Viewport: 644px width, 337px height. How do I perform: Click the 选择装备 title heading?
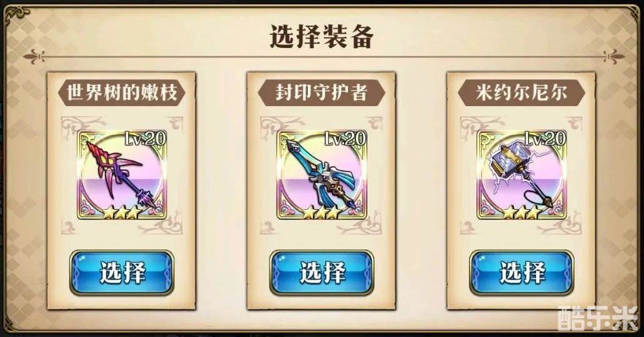[x=322, y=36]
